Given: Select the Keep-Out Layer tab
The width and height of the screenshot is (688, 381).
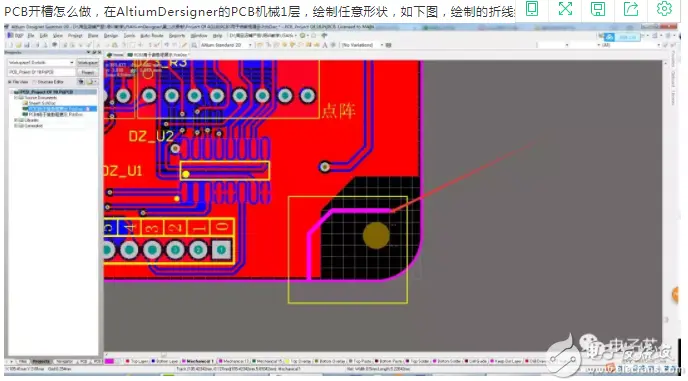Looking at the screenshot, I should click(507, 361).
